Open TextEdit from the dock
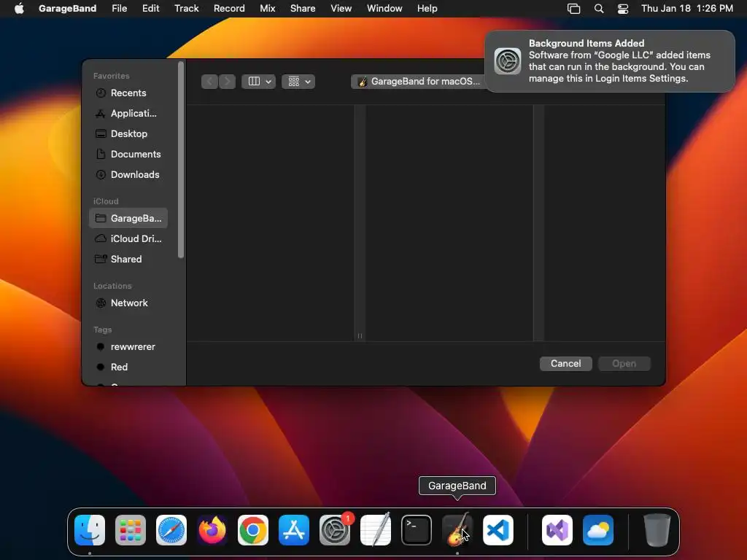 coord(376,530)
